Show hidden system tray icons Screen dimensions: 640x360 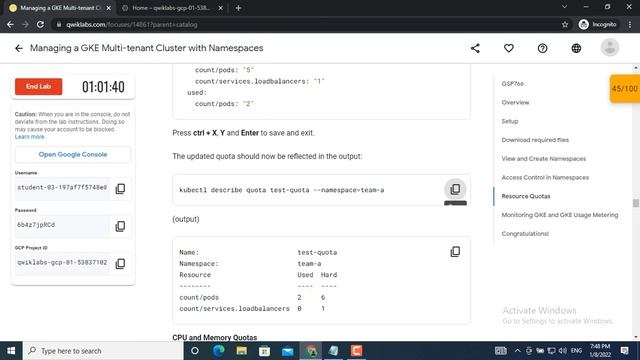(x=517, y=351)
